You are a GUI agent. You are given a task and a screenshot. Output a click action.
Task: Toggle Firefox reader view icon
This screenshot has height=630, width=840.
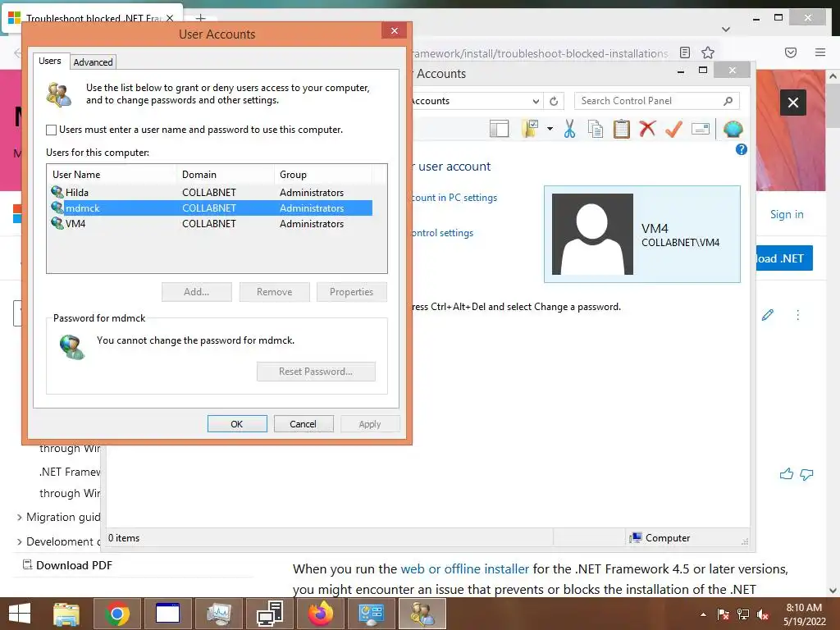coord(684,52)
